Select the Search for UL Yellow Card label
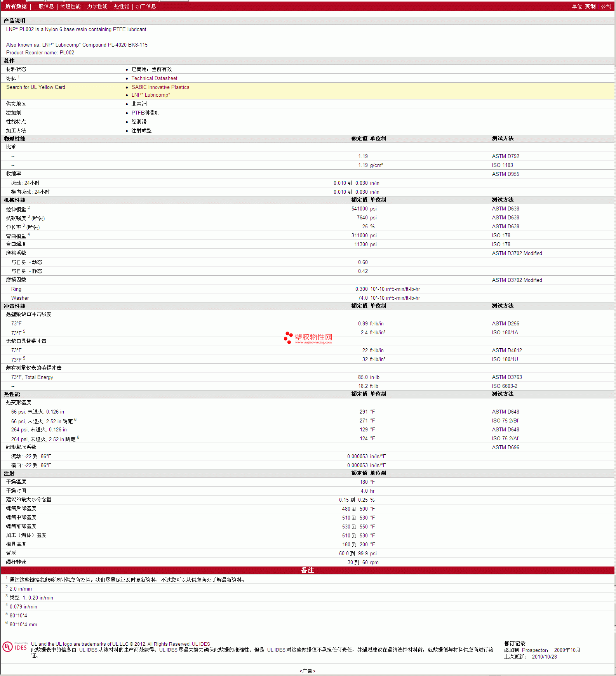 36,87
